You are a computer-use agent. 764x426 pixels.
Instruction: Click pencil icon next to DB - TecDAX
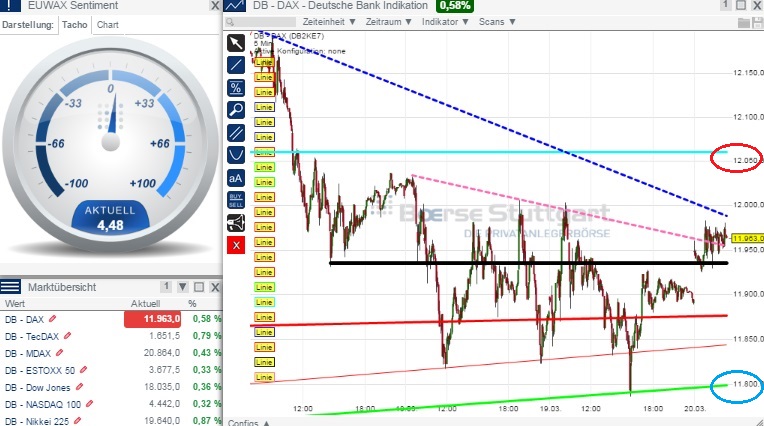tap(68, 336)
